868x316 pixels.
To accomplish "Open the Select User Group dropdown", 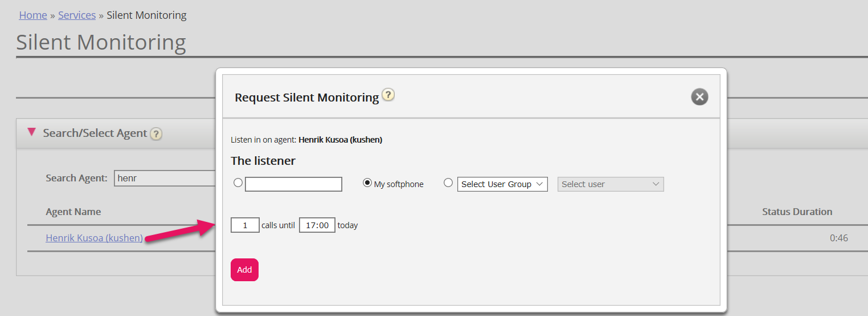I will pos(502,184).
